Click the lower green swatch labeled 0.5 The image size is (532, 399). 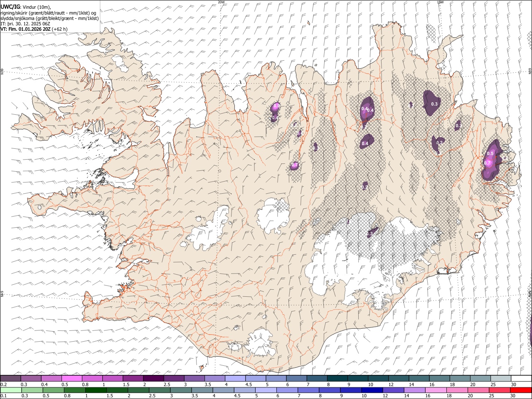[x=54, y=390]
